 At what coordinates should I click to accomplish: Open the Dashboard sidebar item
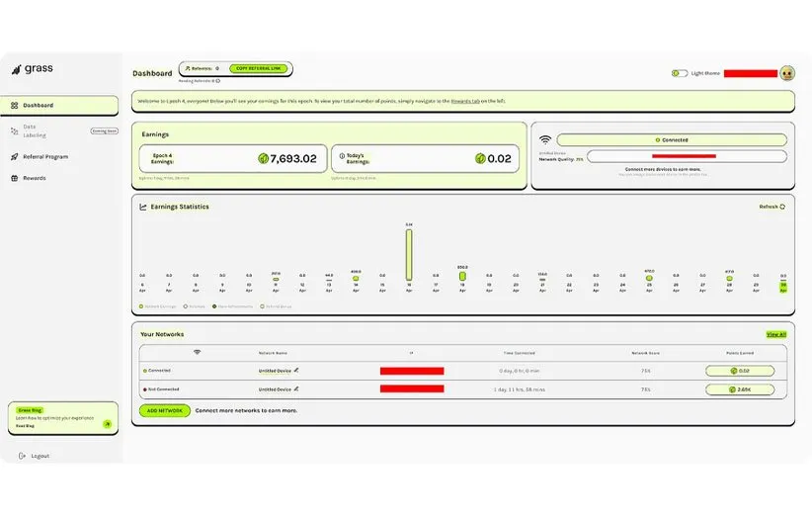[38, 105]
